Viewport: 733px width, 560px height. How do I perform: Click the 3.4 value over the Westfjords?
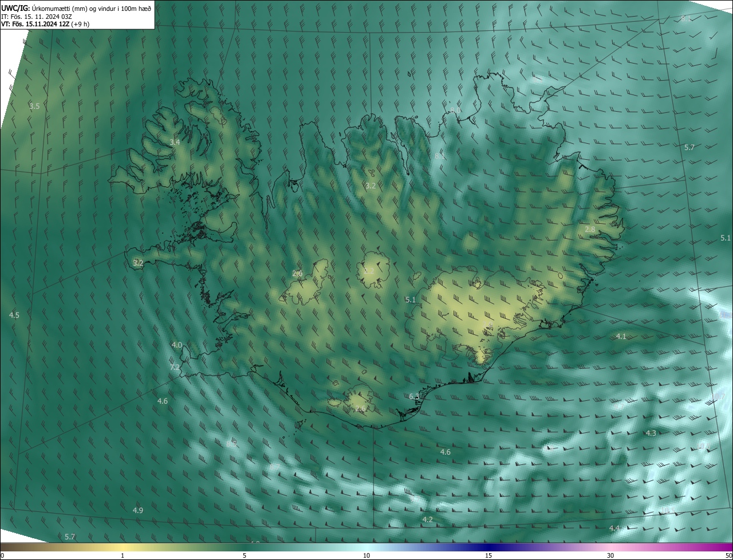pyautogui.click(x=175, y=142)
